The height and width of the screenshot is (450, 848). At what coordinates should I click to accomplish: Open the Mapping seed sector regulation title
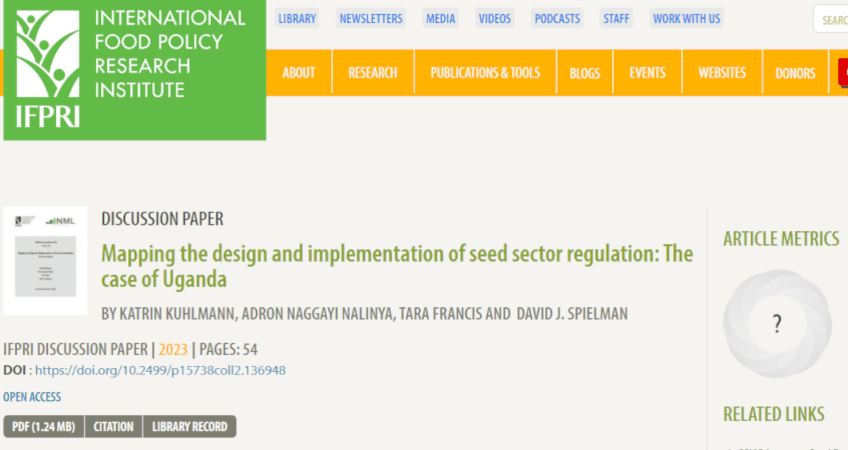coord(397,266)
